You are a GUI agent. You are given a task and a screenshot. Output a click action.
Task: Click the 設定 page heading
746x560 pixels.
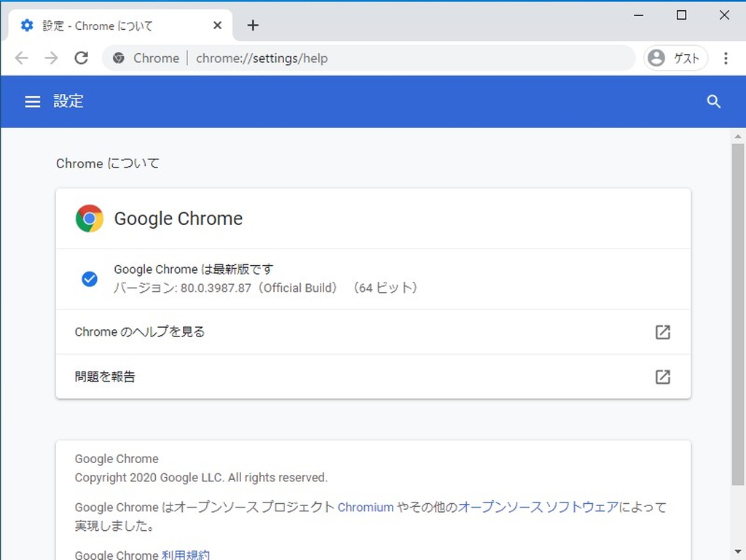[68, 101]
